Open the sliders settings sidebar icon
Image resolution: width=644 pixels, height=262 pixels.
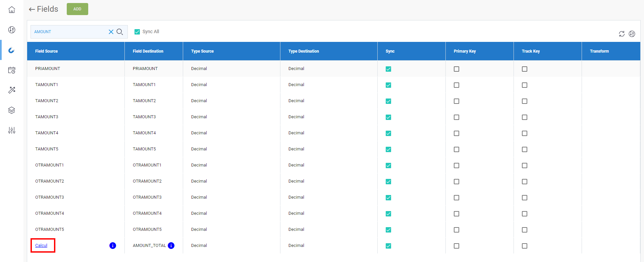click(x=12, y=130)
